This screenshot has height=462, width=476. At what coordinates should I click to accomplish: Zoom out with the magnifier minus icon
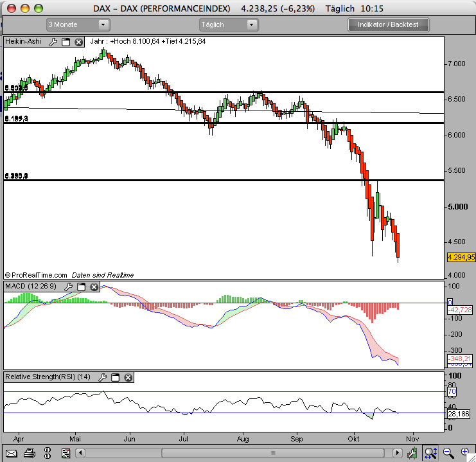(448, 453)
